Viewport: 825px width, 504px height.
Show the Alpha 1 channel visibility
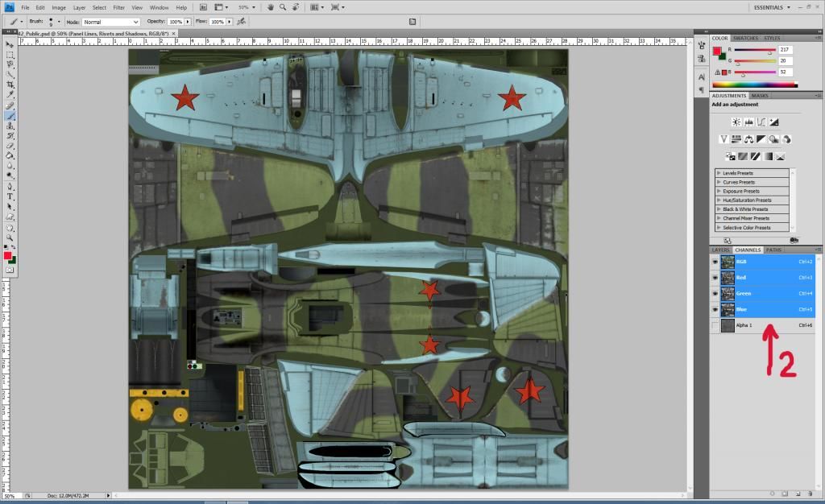715,325
